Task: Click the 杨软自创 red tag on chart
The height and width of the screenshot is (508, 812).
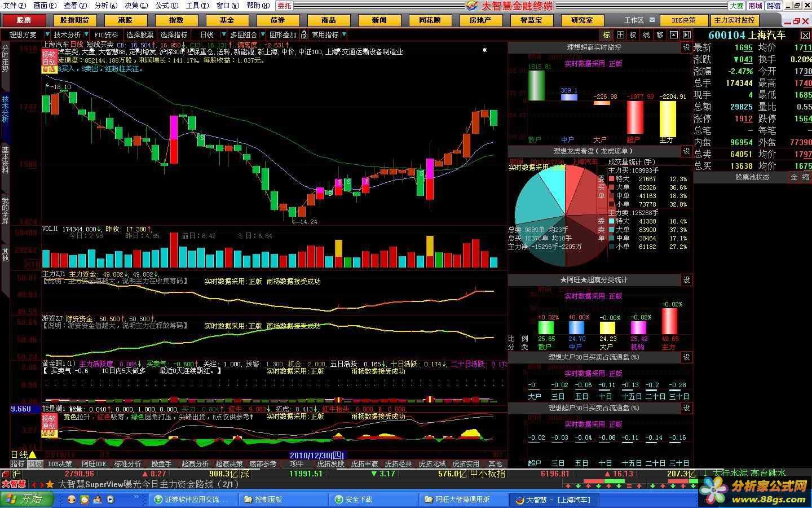Action: pyautogui.click(x=49, y=57)
